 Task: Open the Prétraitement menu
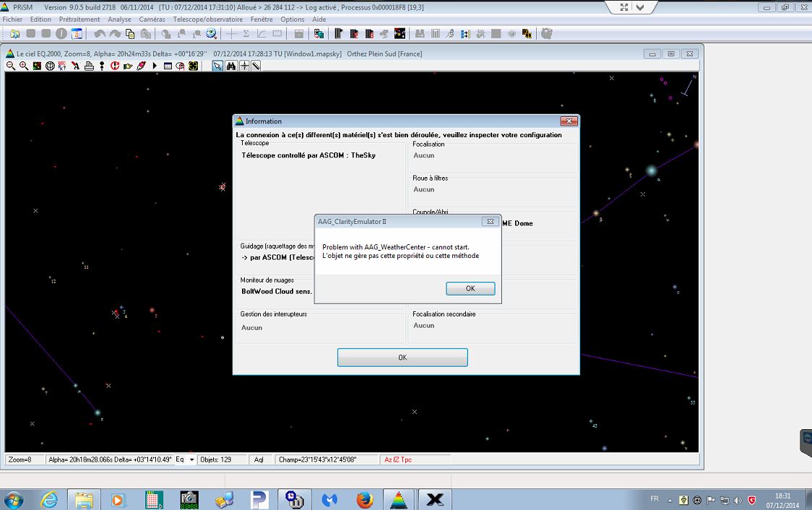(x=79, y=20)
